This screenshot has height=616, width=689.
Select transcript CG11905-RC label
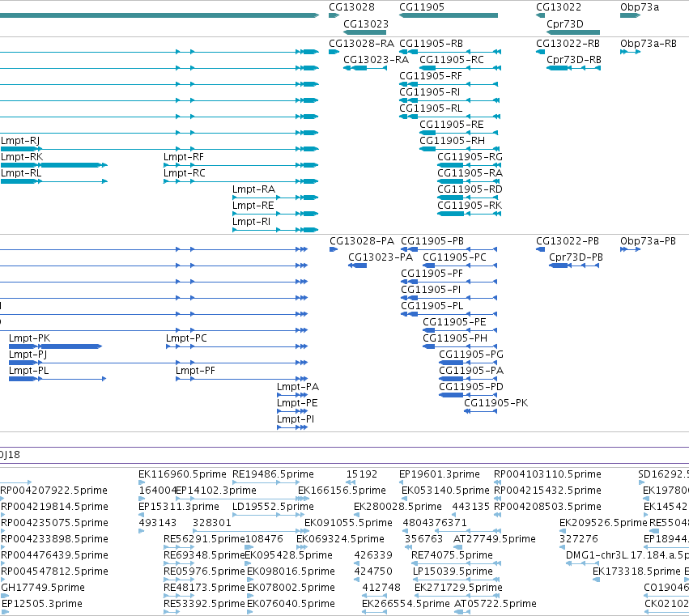(x=452, y=60)
